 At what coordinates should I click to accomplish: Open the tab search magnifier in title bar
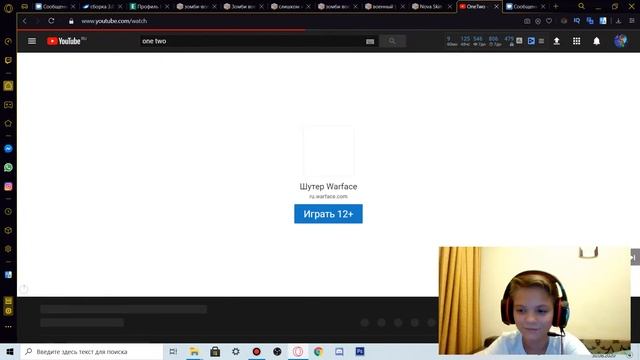(x=581, y=6)
